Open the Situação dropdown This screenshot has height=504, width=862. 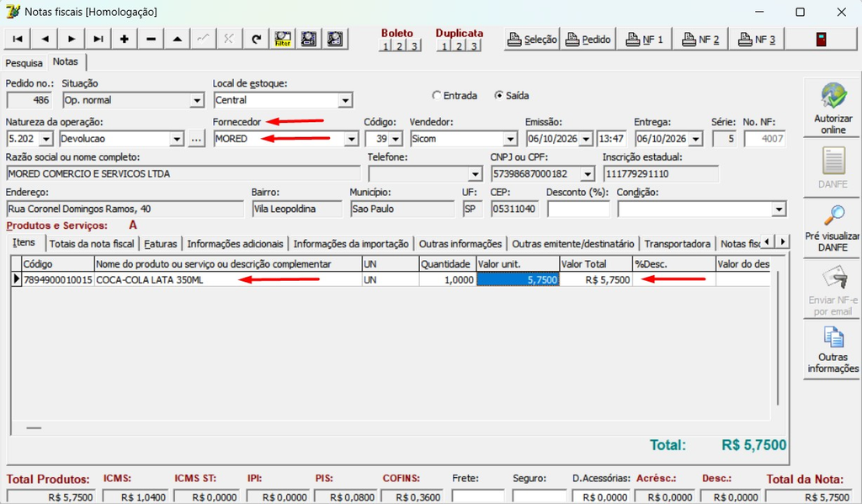pos(197,101)
